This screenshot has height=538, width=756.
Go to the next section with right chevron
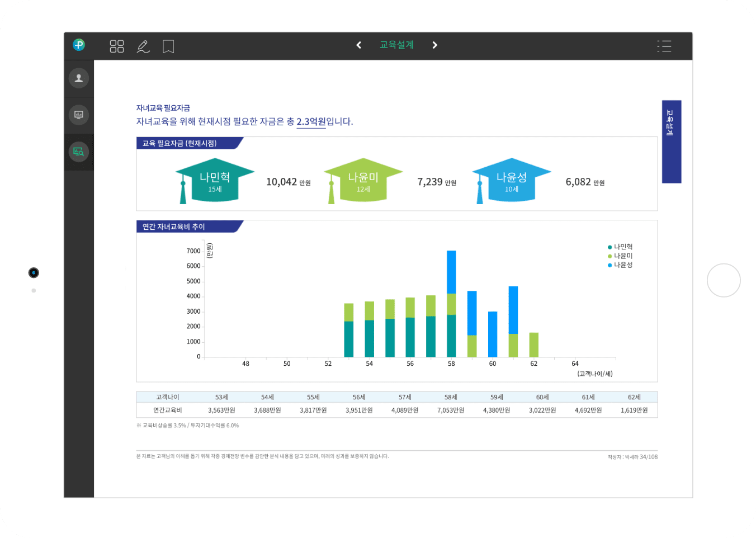pos(434,45)
